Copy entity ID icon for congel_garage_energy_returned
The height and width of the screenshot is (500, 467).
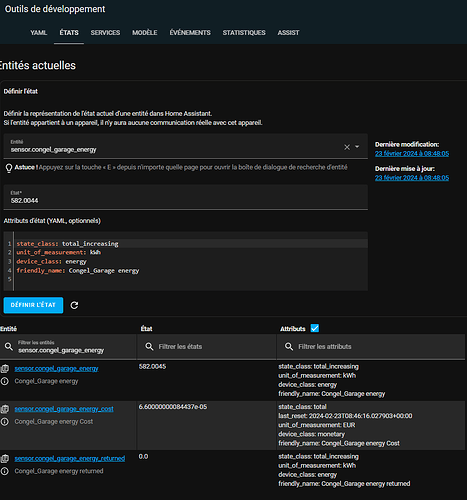pos(5,459)
